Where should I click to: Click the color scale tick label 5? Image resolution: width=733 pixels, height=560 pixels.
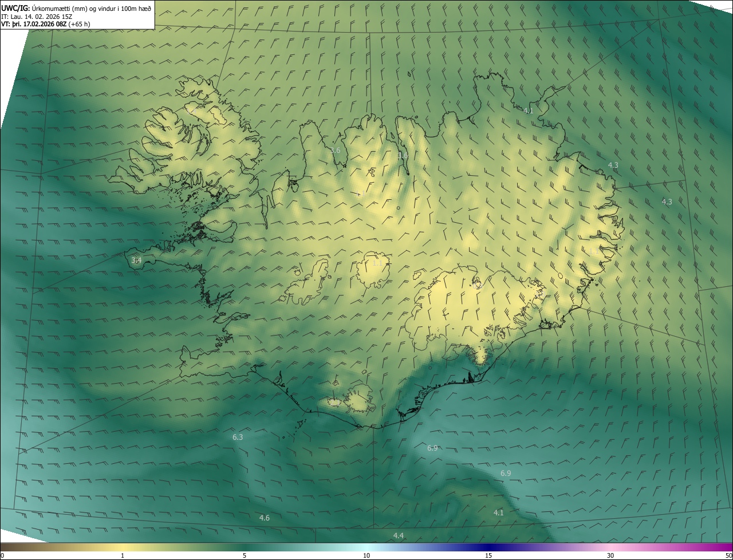pyautogui.click(x=245, y=555)
